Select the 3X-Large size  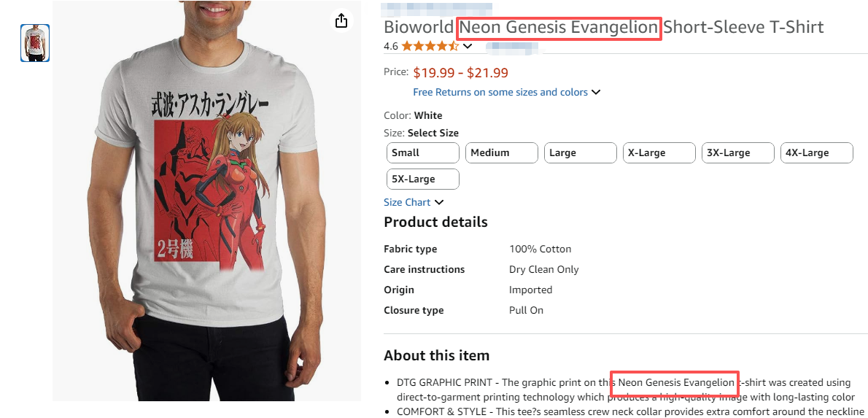pyautogui.click(x=737, y=152)
